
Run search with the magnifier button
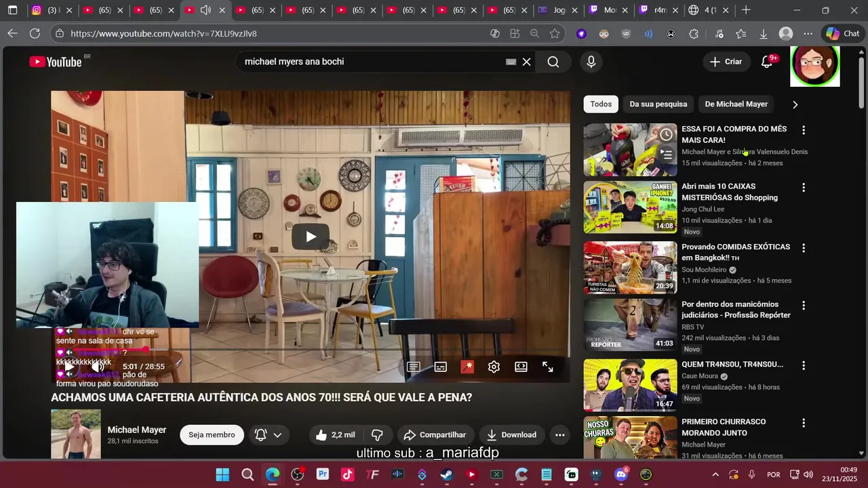[553, 62]
